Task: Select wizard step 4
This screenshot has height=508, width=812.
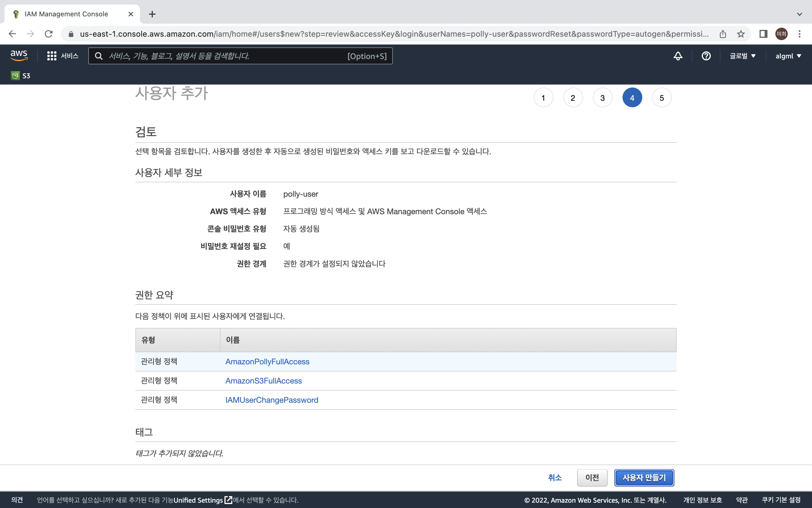Action: [x=632, y=98]
